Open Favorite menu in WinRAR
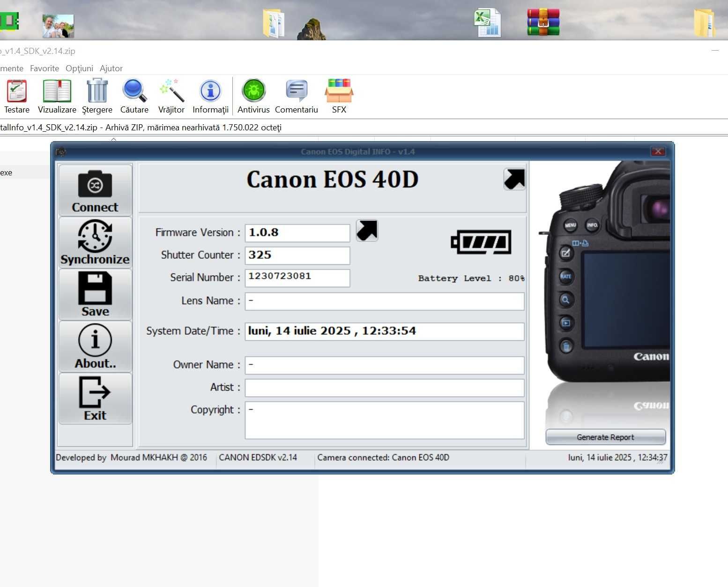 click(45, 68)
